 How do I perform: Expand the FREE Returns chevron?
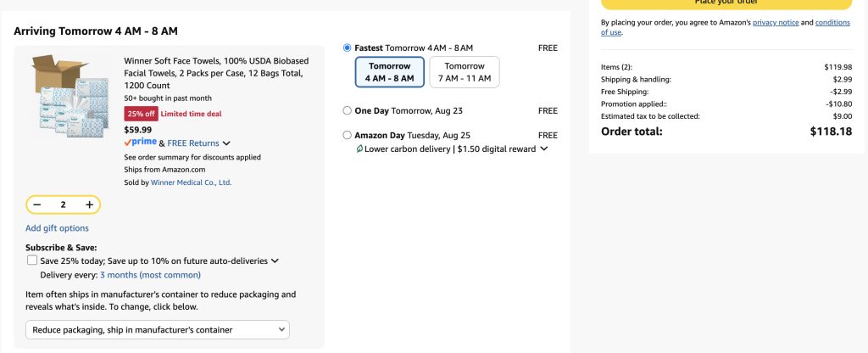tap(225, 143)
